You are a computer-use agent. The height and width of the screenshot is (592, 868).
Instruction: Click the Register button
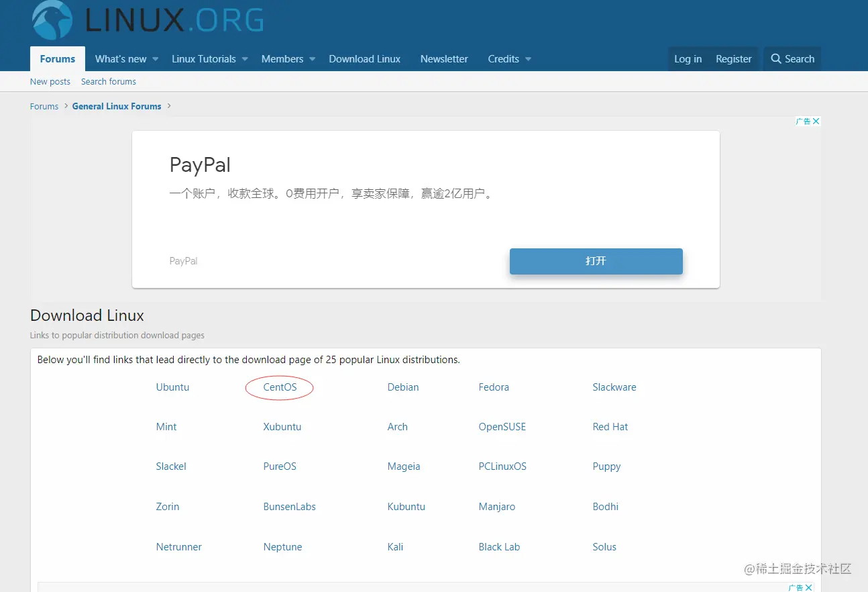pyautogui.click(x=734, y=59)
